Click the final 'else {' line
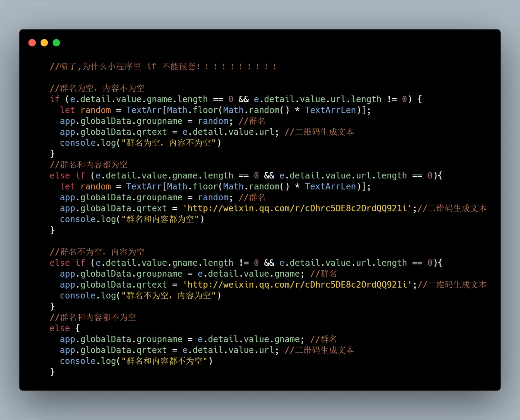520x420 pixels. point(65,328)
